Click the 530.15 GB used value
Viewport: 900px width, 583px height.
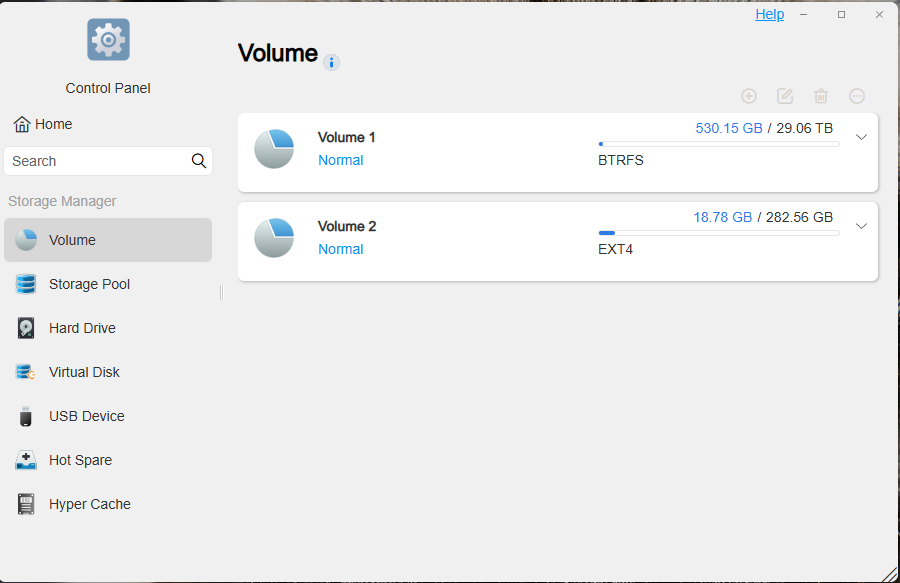(x=728, y=128)
